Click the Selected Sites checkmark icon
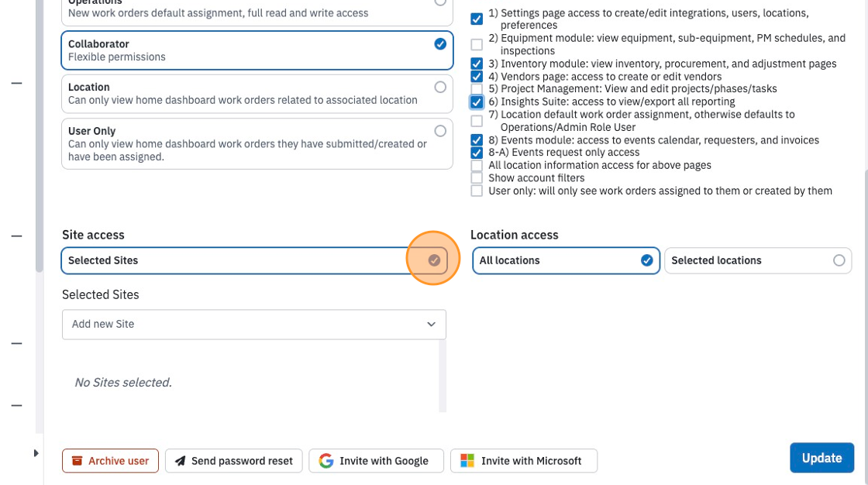This screenshot has height=485, width=868. coord(435,260)
